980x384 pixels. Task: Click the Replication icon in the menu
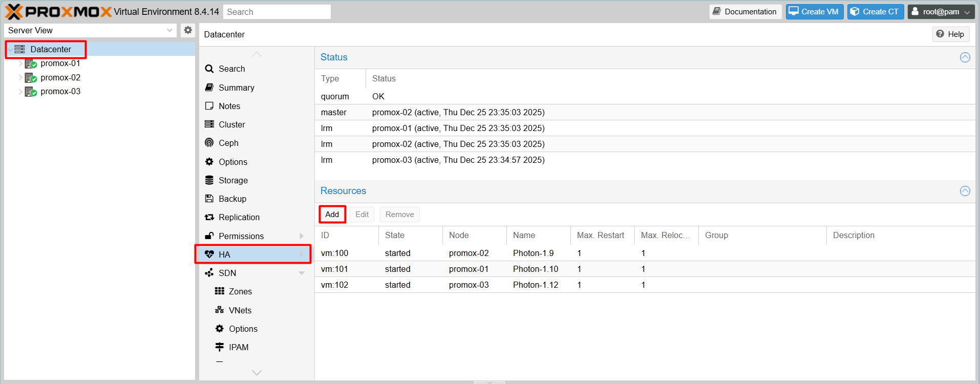209,218
